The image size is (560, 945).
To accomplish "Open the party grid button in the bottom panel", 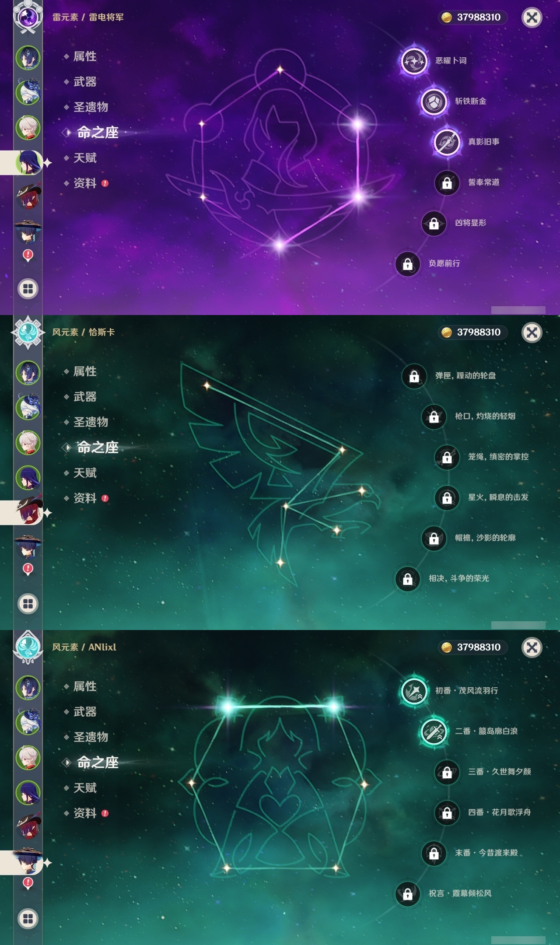I will 28,919.
